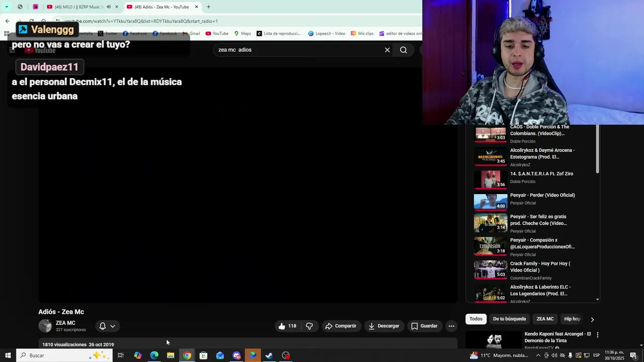Image resolution: width=644 pixels, height=362 pixels.
Task: Click the taskbar Buscar search box
Action: tap(64, 355)
